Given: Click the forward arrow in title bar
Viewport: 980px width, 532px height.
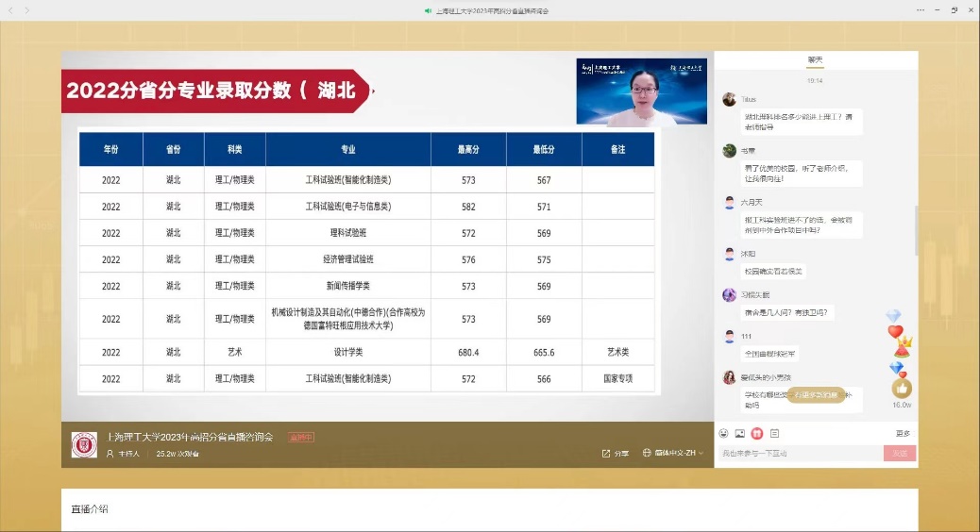Looking at the screenshot, I should [25, 10].
